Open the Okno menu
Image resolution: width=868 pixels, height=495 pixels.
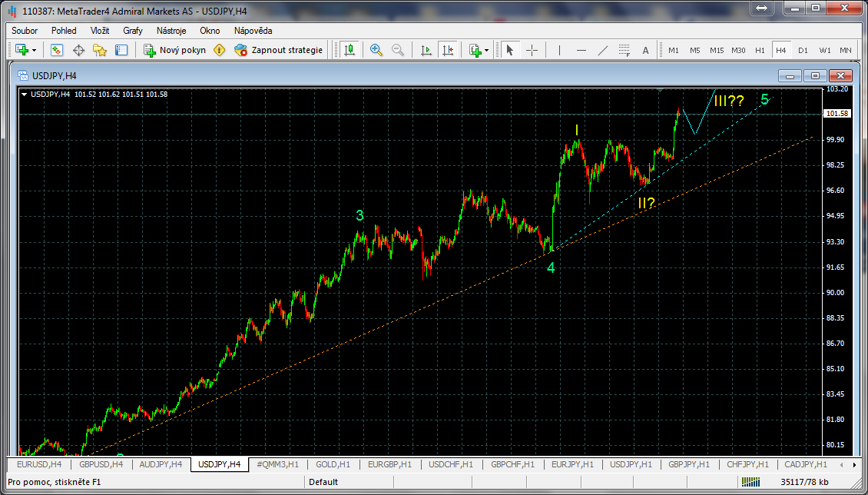[210, 31]
